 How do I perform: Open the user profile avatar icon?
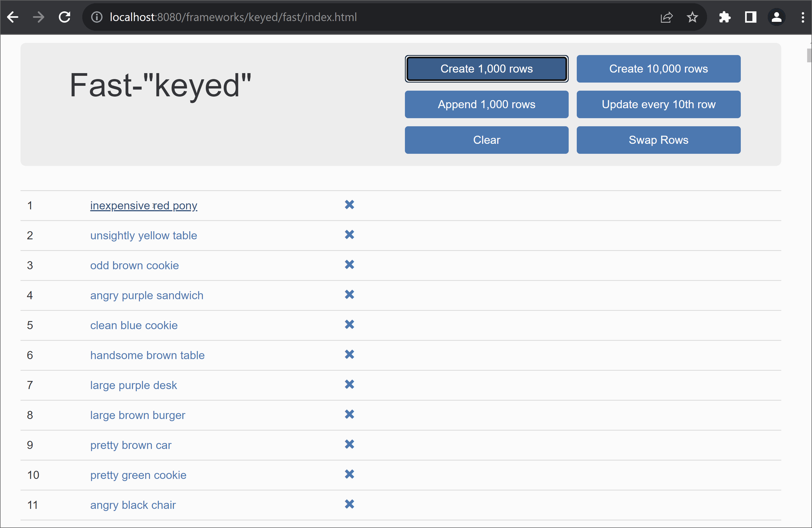[776, 17]
